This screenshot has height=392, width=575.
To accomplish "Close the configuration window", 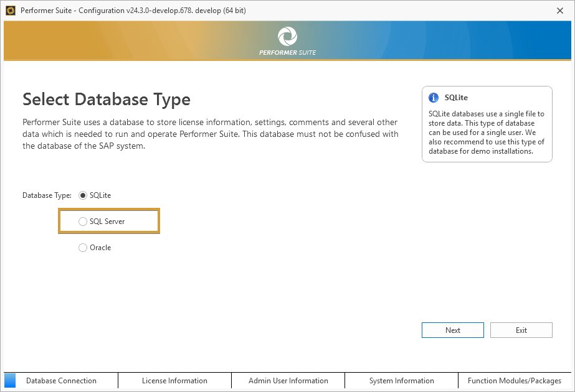I will [560, 11].
